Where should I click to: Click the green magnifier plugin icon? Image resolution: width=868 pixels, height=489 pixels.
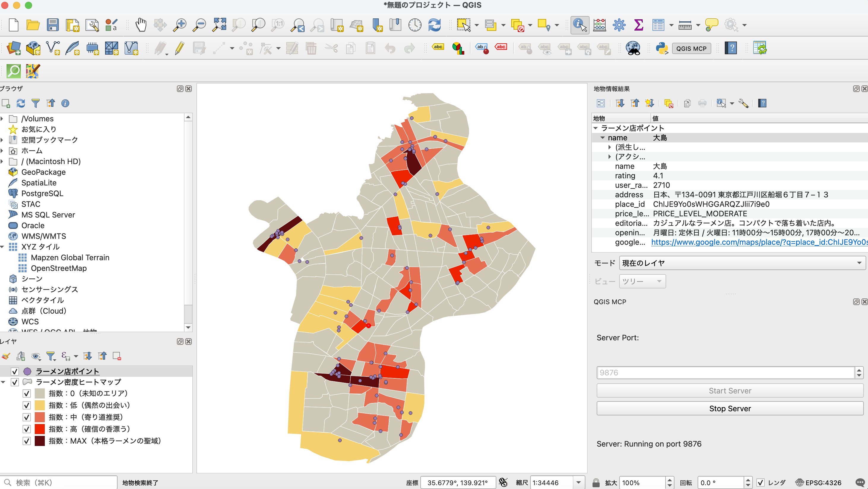click(x=13, y=71)
